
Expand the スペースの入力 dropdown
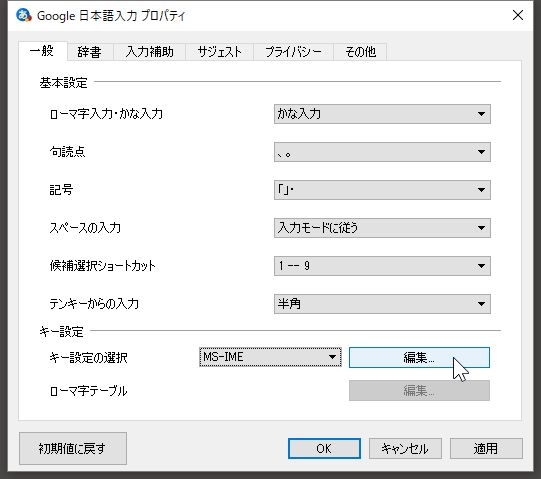coord(382,228)
